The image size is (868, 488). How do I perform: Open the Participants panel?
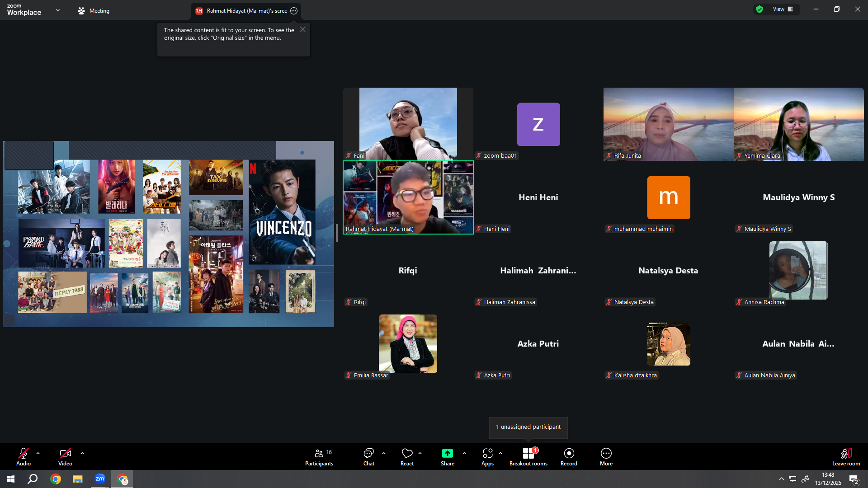pyautogui.click(x=319, y=456)
